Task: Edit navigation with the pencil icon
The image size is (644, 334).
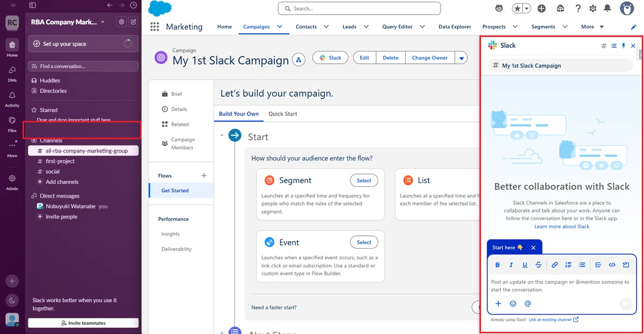Action: pos(633,27)
